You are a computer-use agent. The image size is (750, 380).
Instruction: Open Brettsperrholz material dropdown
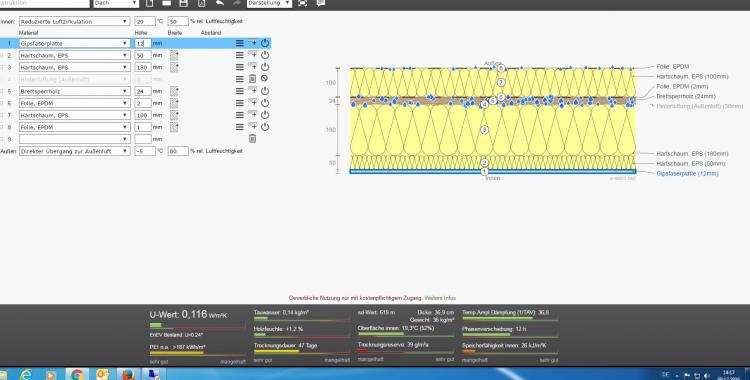click(x=74, y=91)
